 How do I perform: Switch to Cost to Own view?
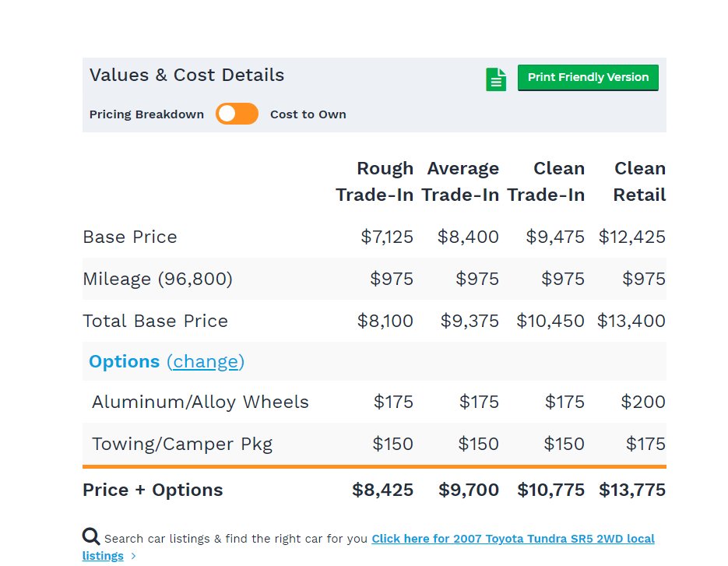pyautogui.click(x=308, y=114)
